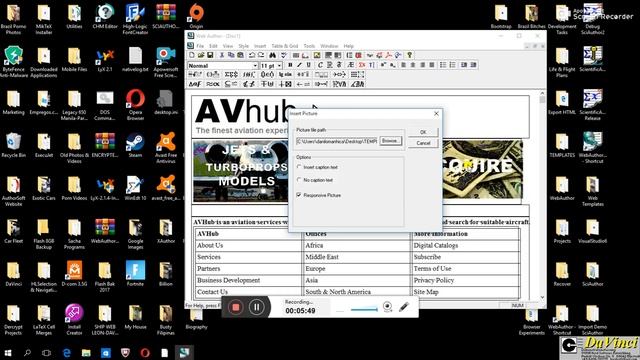Click the Paste icon in the toolbar
The height and width of the screenshot is (360, 640).
tap(240, 55)
